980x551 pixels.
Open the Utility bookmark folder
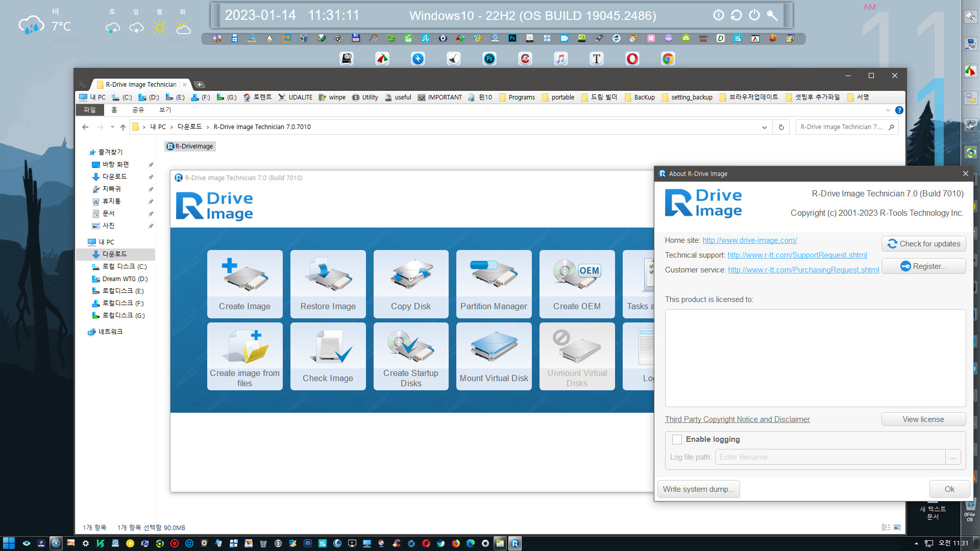[x=365, y=97]
